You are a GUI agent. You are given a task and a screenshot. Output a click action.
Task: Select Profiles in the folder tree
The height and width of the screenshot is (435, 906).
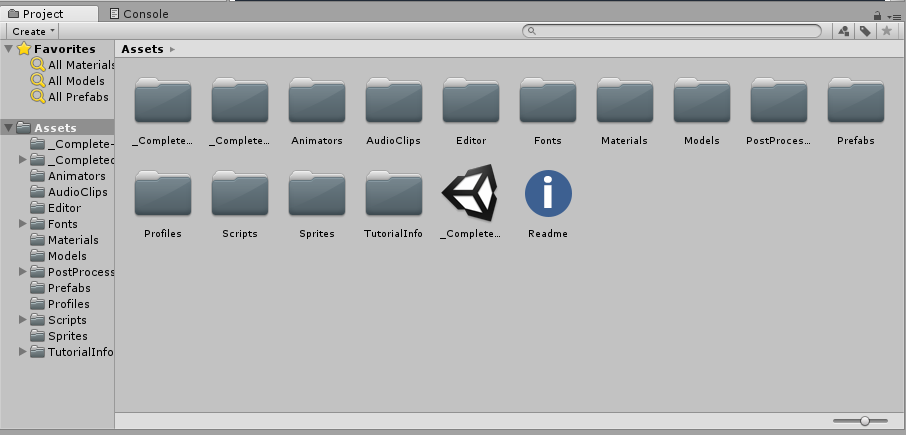pyautogui.click(x=58, y=304)
